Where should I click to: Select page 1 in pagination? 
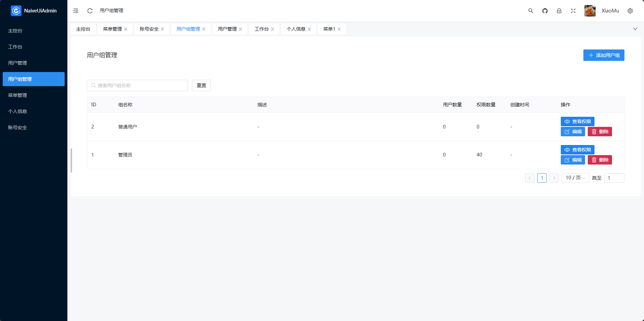(x=542, y=178)
